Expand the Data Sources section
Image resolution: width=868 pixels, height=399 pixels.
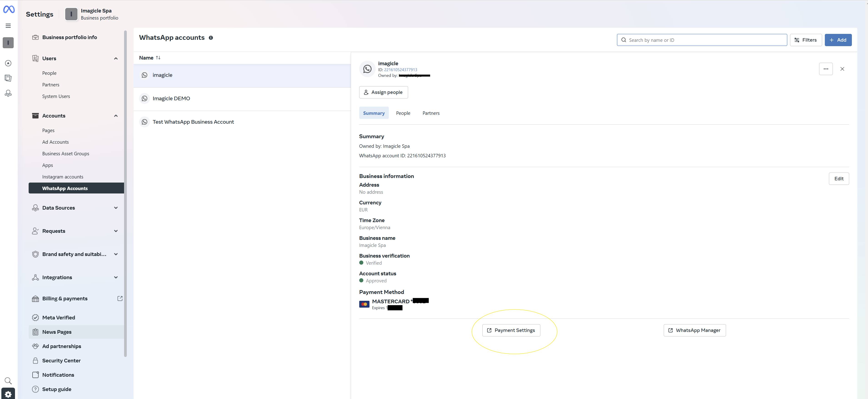point(116,208)
